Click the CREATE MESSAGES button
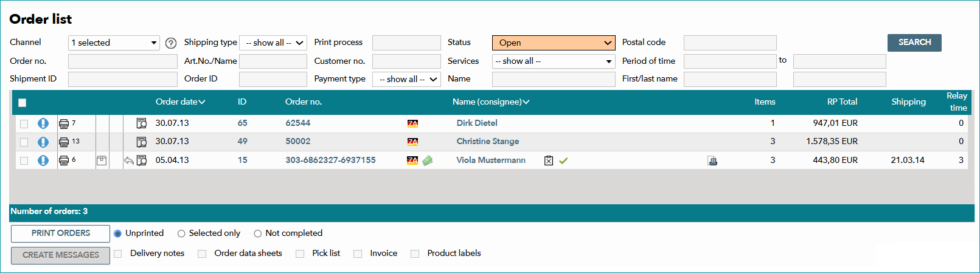The width and height of the screenshot is (980, 273). (x=60, y=255)
